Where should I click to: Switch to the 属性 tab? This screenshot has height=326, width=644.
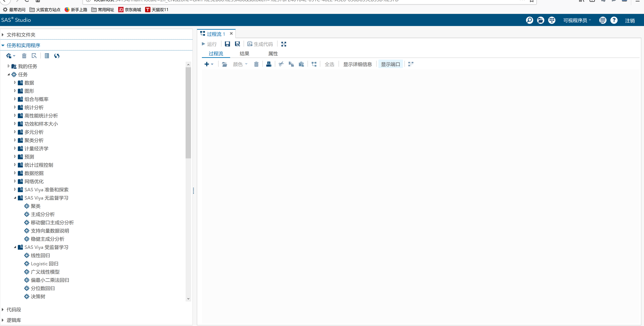[x=273, y=54]
